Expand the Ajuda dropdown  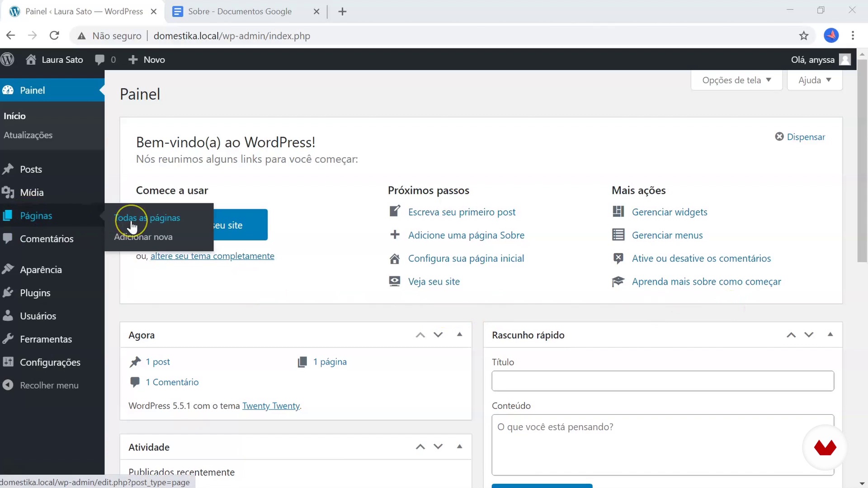(x=815, y=80)
